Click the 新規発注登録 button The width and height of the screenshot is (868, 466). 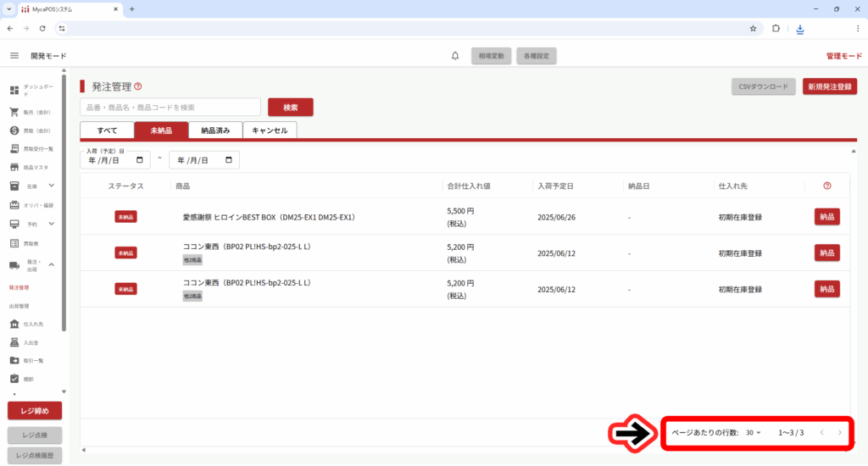coord(829,86)
